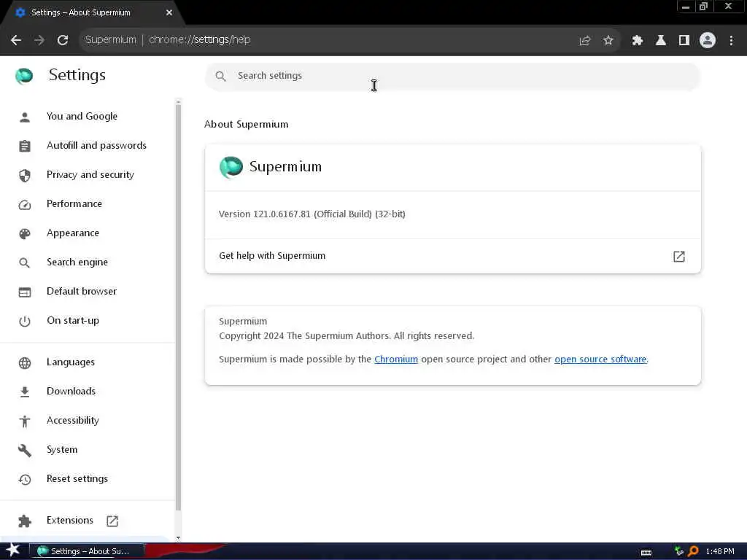Toggle the side panel icon
The height and width of the screenshot is (560, 747).
[x=684, y=41]
